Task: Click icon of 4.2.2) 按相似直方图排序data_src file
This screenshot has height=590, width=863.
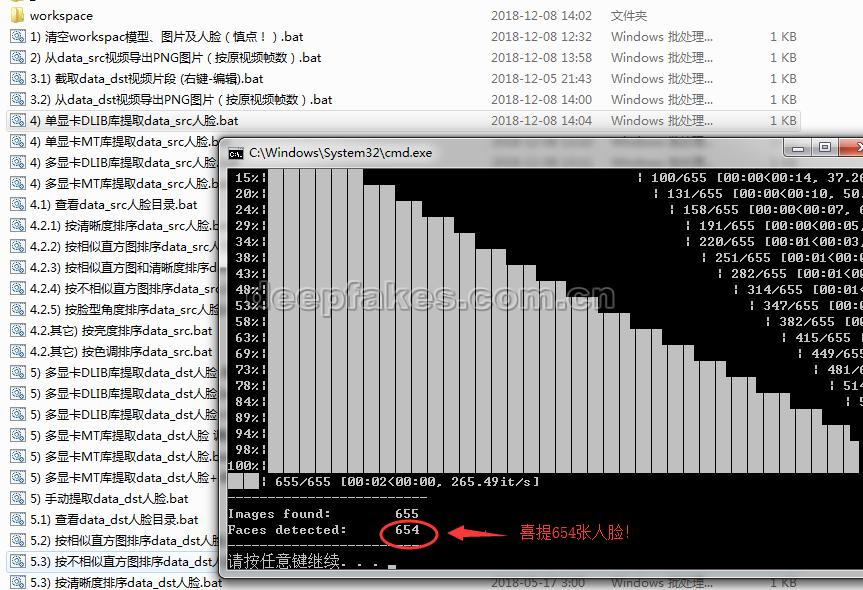Action: 18,246
